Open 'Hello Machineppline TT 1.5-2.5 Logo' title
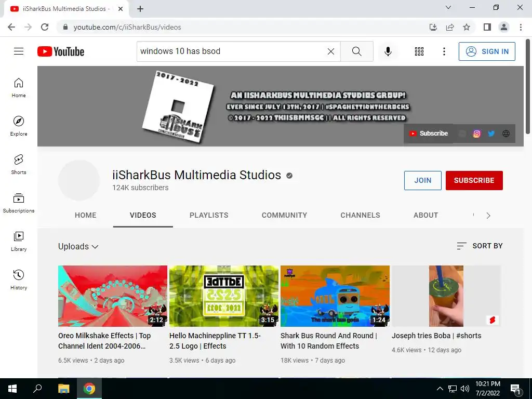Screen dimensions: 532x399 tap(215, 341)
